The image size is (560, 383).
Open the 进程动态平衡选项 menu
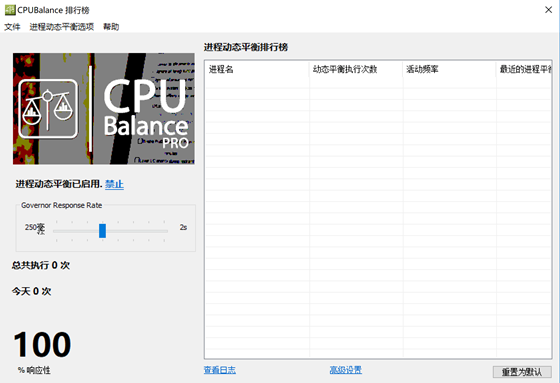point(62,27)
